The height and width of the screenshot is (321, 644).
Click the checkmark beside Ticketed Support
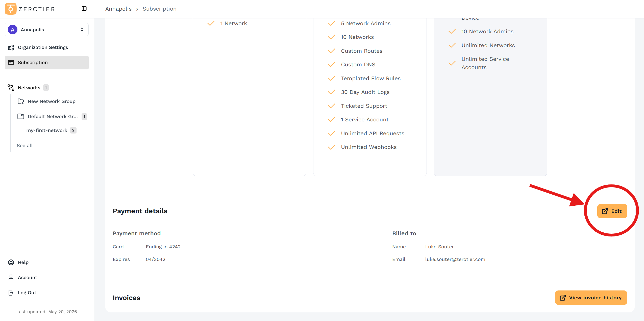coord(332,106)
